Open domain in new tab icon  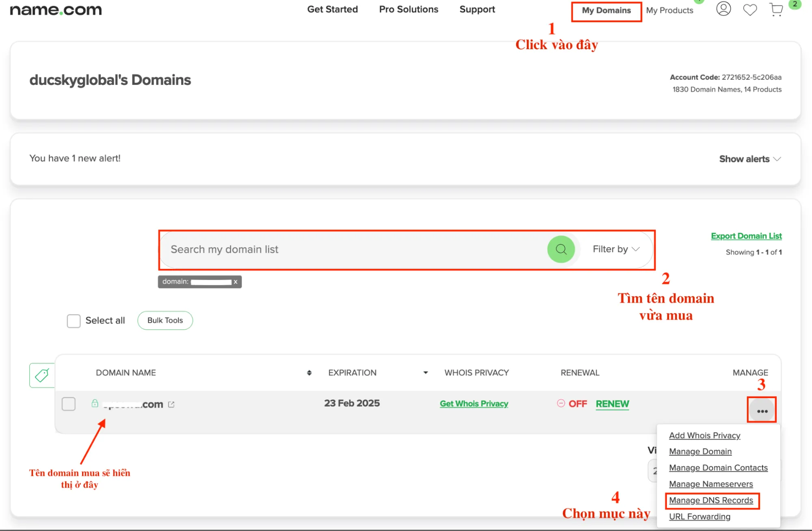click(171, 405)
